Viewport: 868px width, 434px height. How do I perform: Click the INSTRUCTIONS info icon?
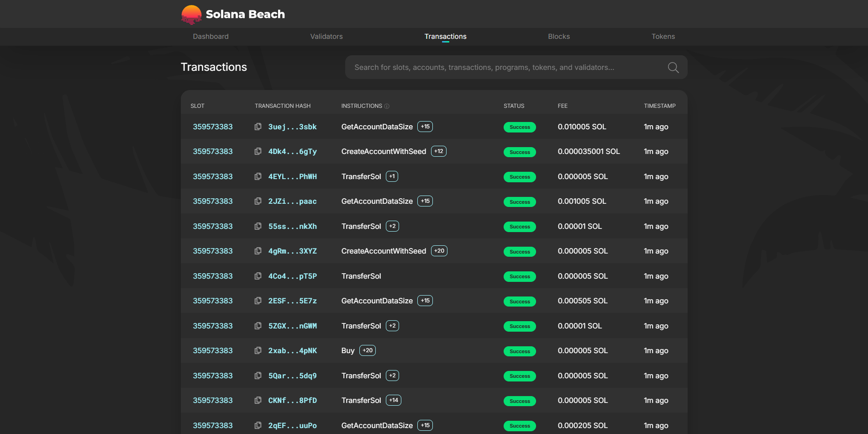[x=387, y=106]
